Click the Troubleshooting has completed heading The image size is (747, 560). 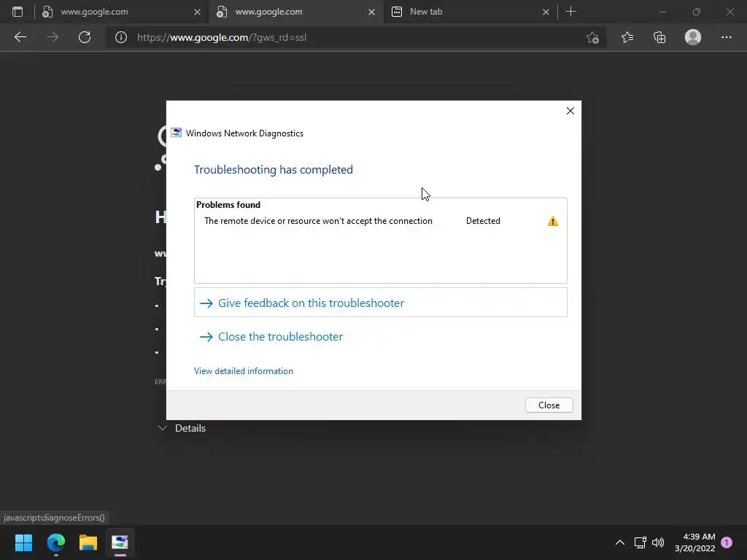(x=274, y=169)
